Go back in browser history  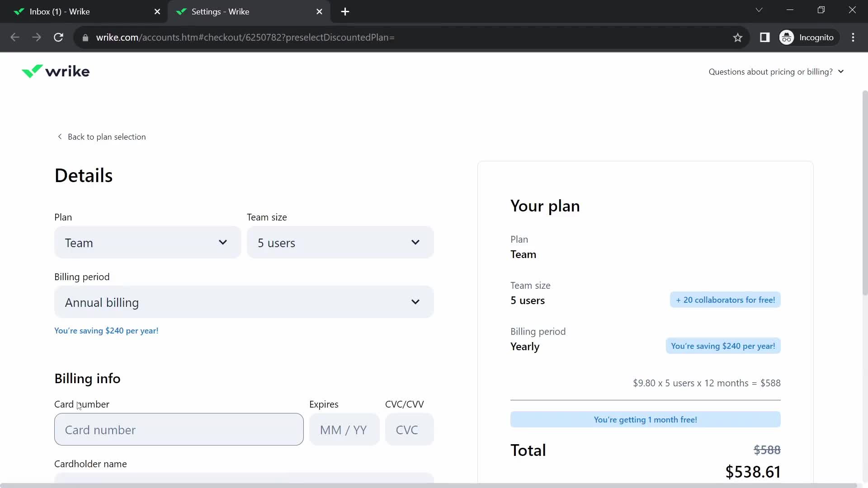click(15, 38)
